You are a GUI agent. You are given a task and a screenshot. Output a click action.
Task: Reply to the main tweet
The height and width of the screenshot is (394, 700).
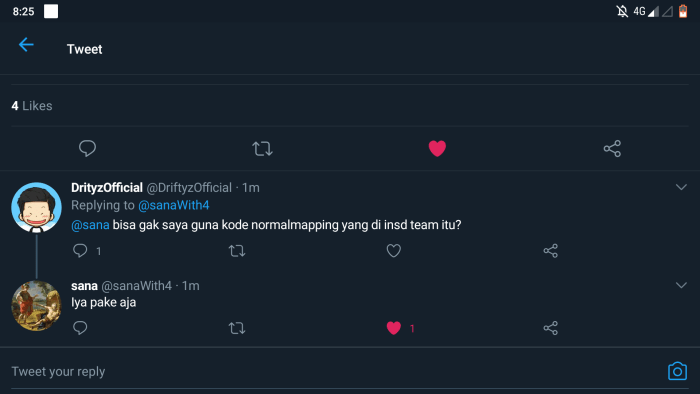tap(88, 148)
